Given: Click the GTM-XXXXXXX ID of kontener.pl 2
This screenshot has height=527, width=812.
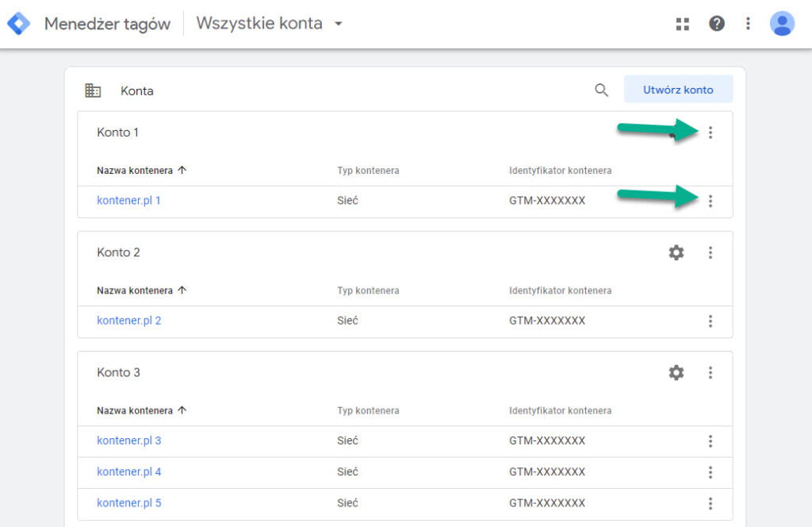Looking at the screenshot, I should tap(547, 321).
